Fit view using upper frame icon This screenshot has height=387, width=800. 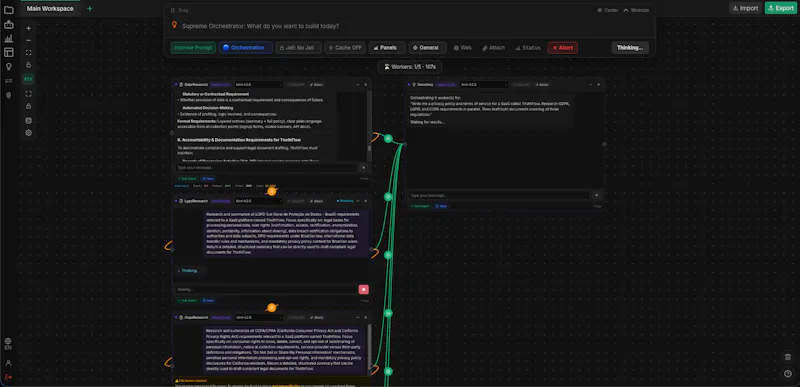point(29,53)
